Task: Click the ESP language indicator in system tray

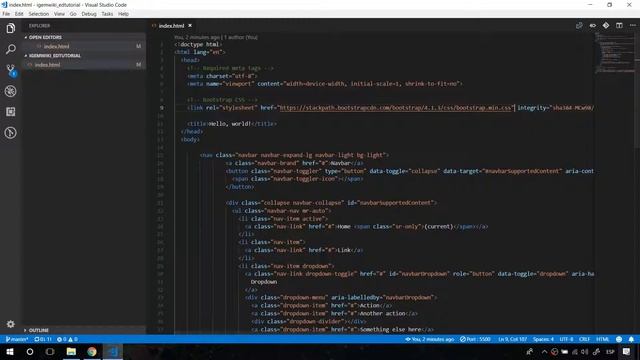Action: (x=610, y=351)
